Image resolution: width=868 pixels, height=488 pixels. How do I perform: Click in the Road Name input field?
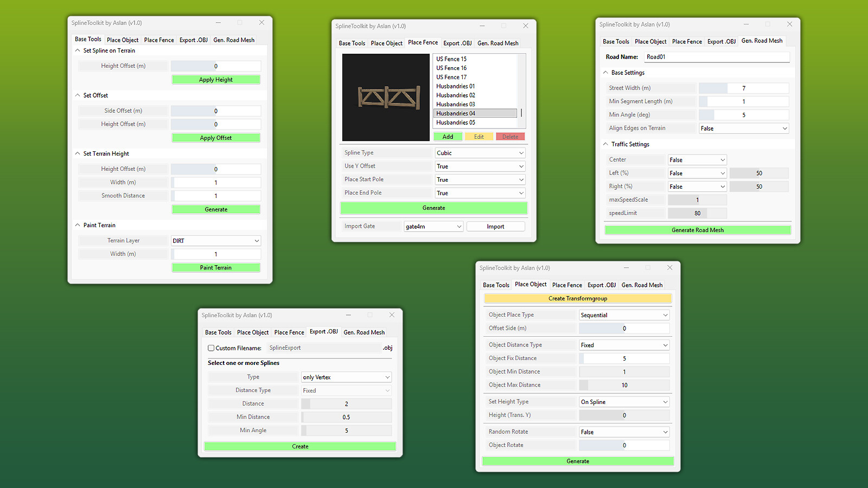(717, 56)
